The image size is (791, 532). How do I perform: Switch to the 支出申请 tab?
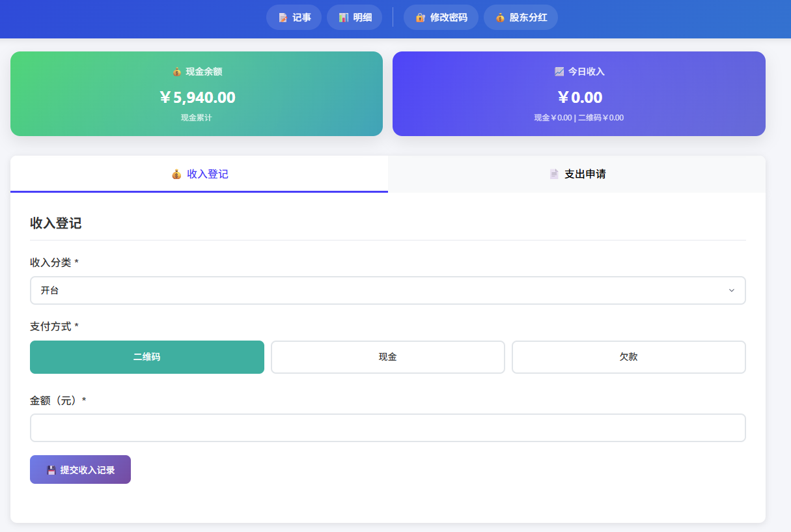click(577, 174)
